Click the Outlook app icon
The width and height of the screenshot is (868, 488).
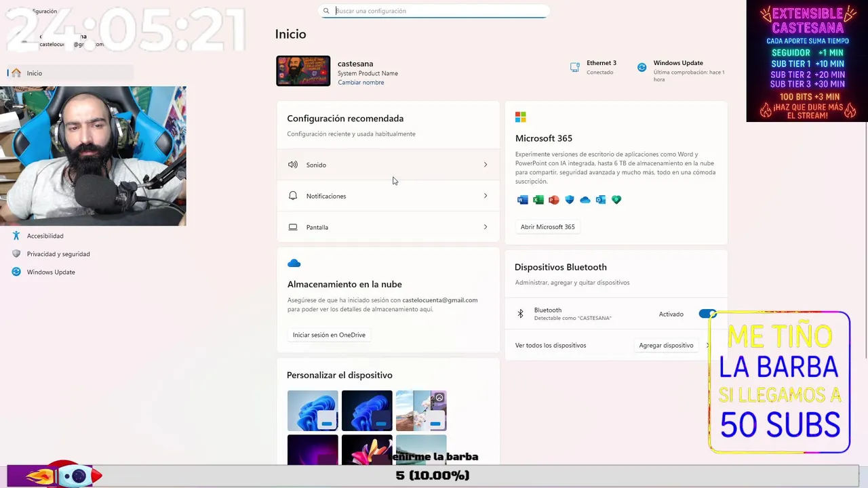coord(601,200)
